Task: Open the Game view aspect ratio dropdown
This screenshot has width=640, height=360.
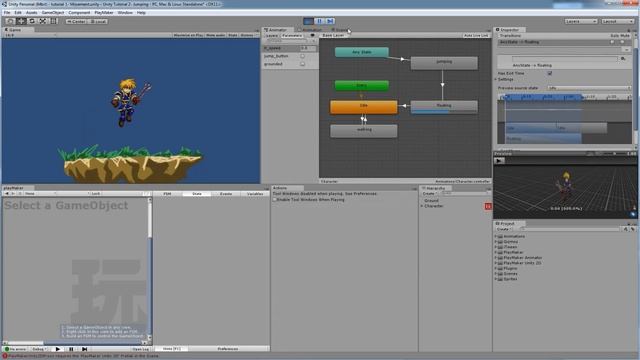Action: [x=30, y=36]
